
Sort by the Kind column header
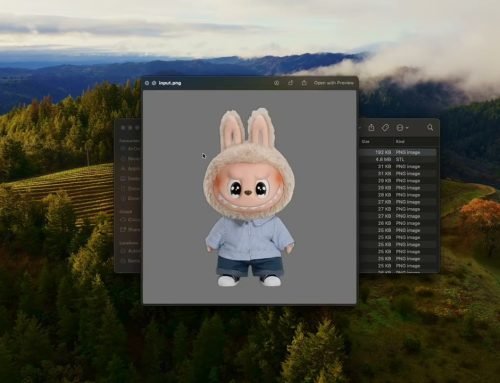400,142
